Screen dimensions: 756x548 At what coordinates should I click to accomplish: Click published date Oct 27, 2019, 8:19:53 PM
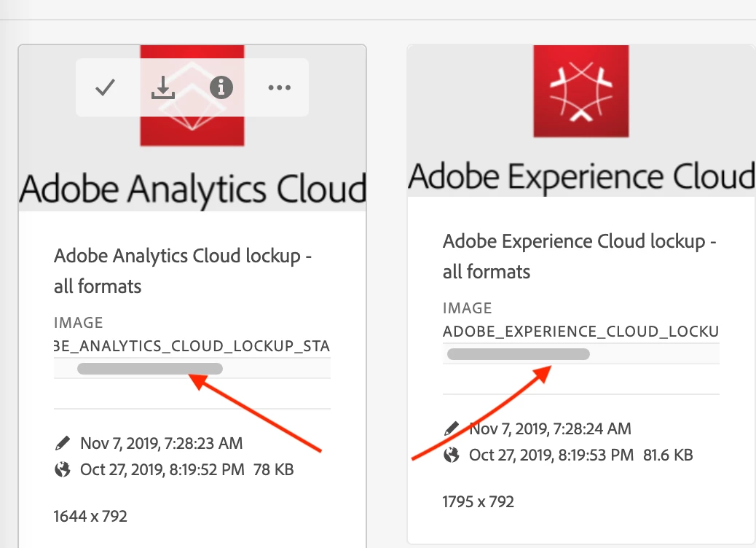coord(551,455)
